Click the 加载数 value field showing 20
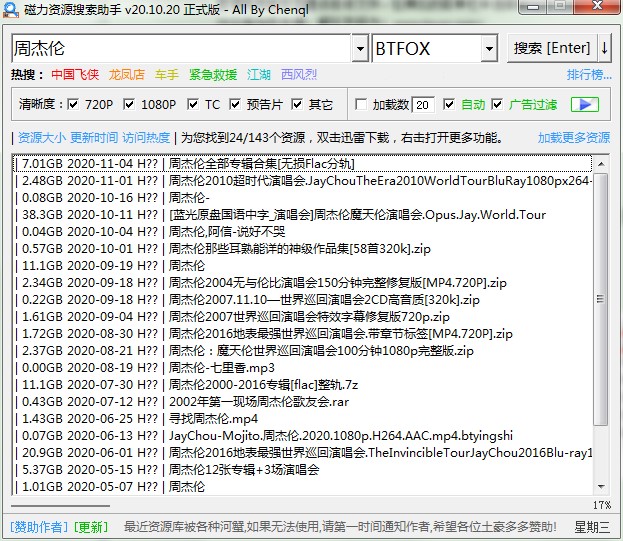This screenshot has width=623, height=541. [x=423, y=105]
